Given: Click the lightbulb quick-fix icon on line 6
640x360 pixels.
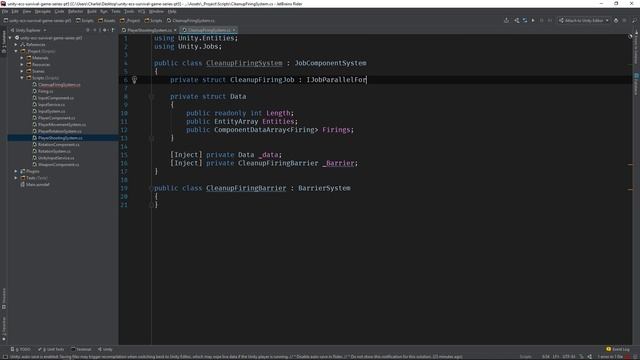Looking at the screenshot, I should click(134, 80).
